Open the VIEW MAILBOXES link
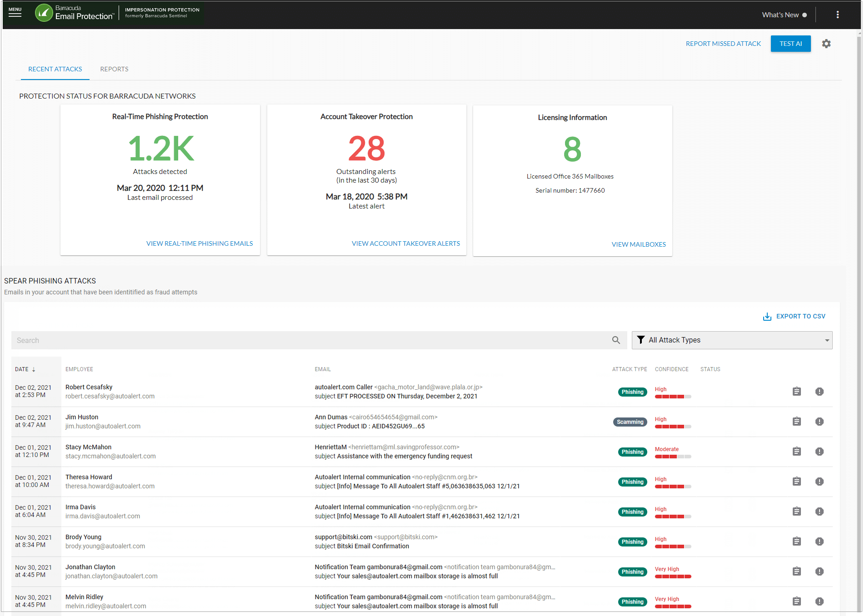Screen dimensions: 865x616 pyautogui.click(x=638, y=244)
